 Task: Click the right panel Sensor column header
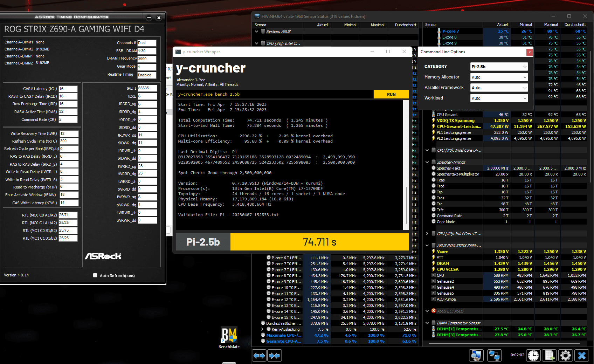click(453, 25)
